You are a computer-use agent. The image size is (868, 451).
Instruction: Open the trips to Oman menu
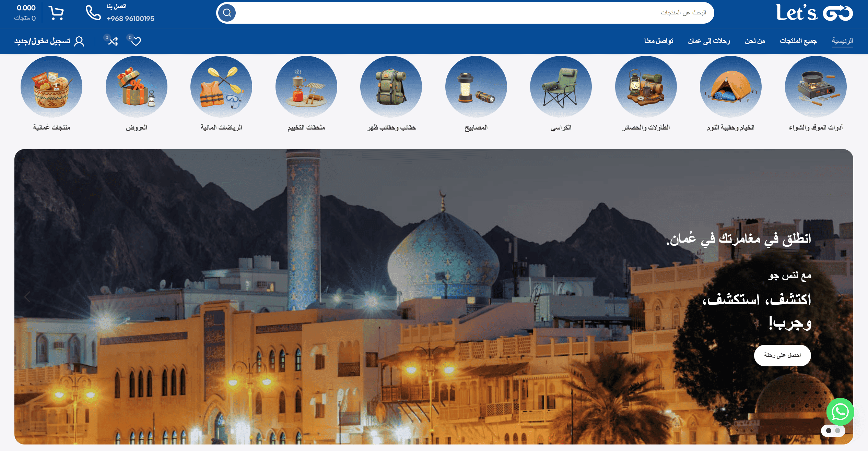point(709,41)
